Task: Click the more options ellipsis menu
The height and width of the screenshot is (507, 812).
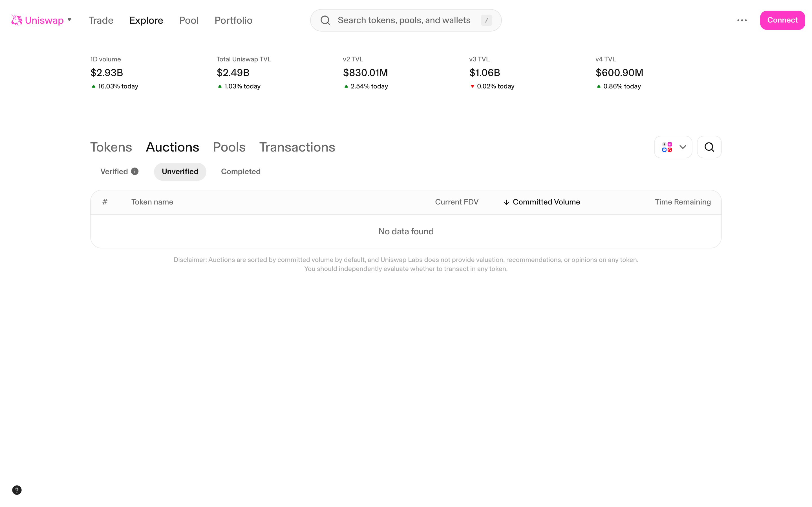Action: pyautogui.click(x=742, y=20)
